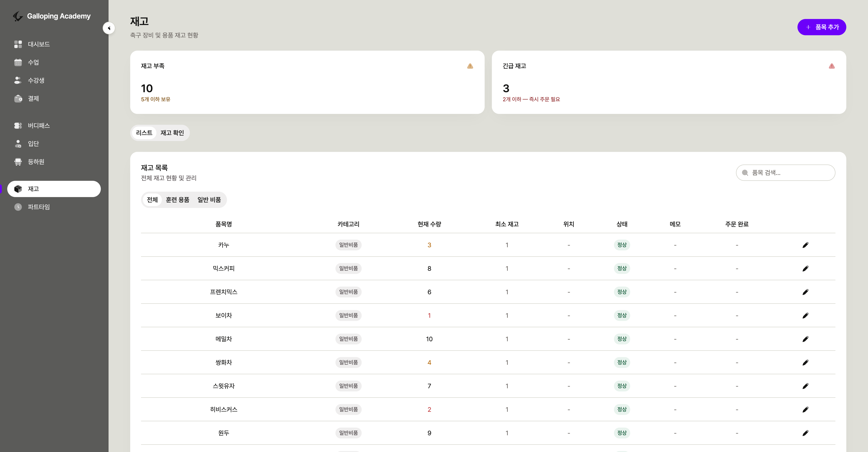Go to the 수업 menu item
The height and width of the screenshot is (452, 868).
click(54, 62)
